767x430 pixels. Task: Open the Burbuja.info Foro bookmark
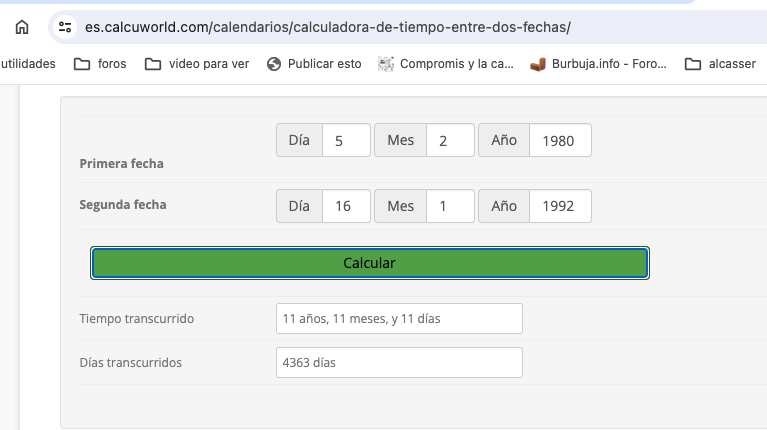(x=597, y=64)
